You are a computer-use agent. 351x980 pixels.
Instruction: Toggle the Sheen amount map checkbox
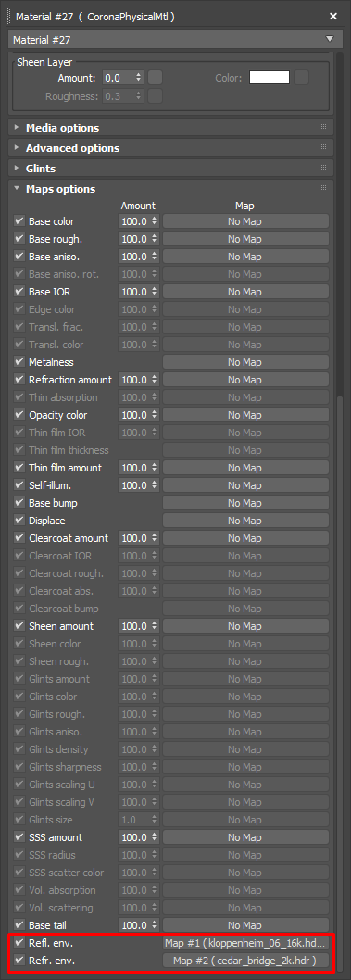coord(19,626)
